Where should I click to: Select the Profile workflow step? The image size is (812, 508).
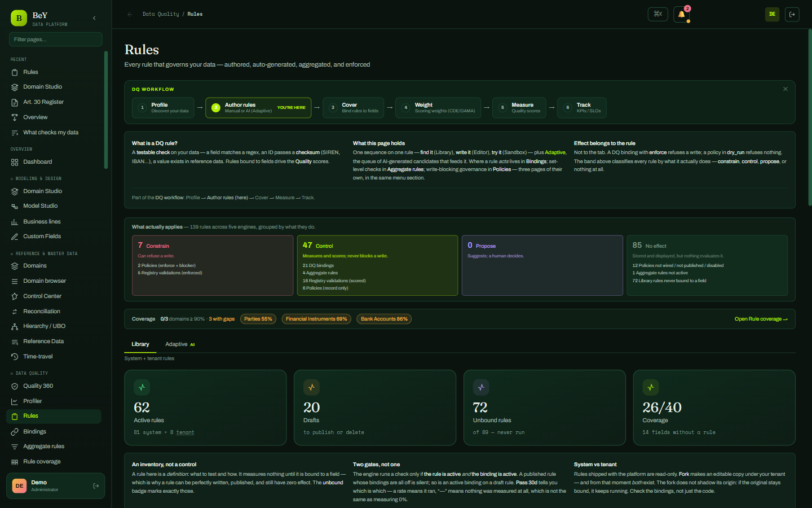coord(163,107)
